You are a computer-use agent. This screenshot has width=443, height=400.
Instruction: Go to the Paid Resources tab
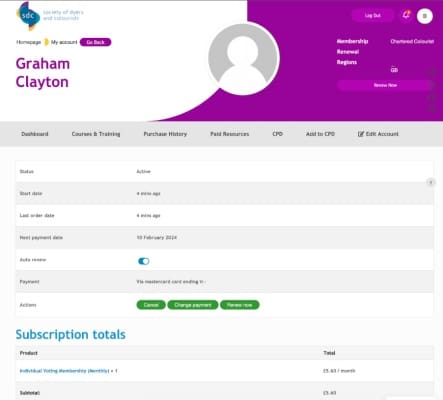(230, 134)
